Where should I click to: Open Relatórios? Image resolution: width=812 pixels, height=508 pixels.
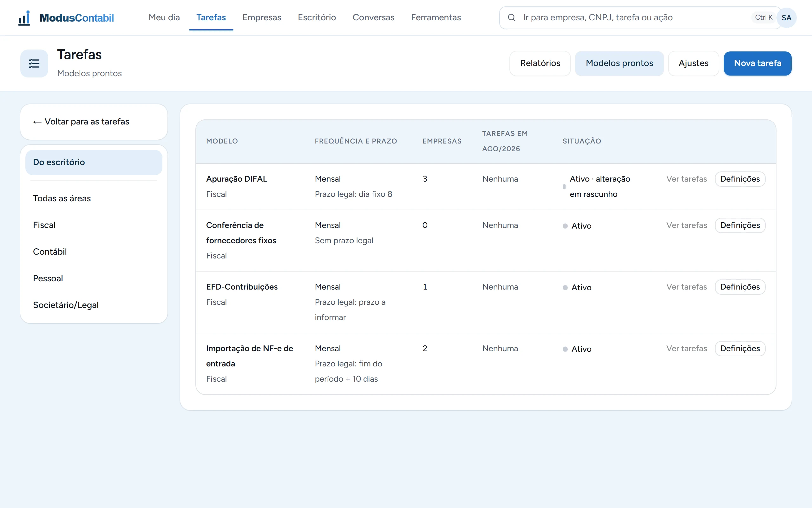[540, 63]
